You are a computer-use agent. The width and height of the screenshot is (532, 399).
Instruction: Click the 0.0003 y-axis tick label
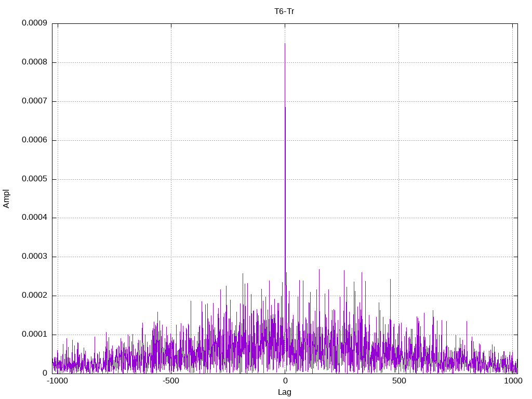tap(34, 257)
